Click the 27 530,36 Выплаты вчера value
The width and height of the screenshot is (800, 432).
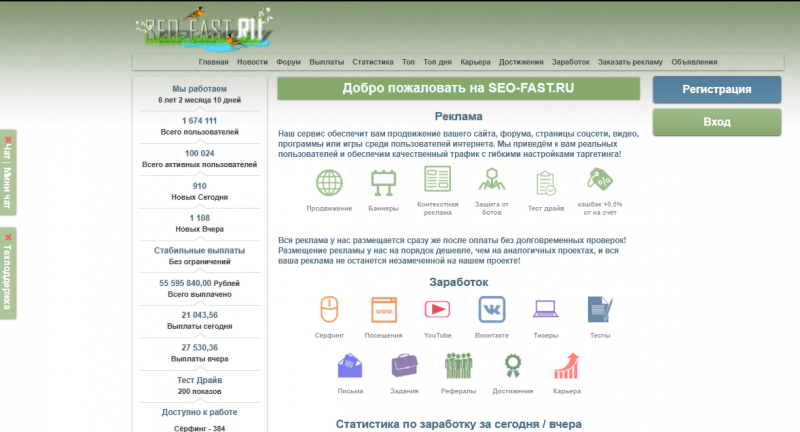click(x=199, y=348)
